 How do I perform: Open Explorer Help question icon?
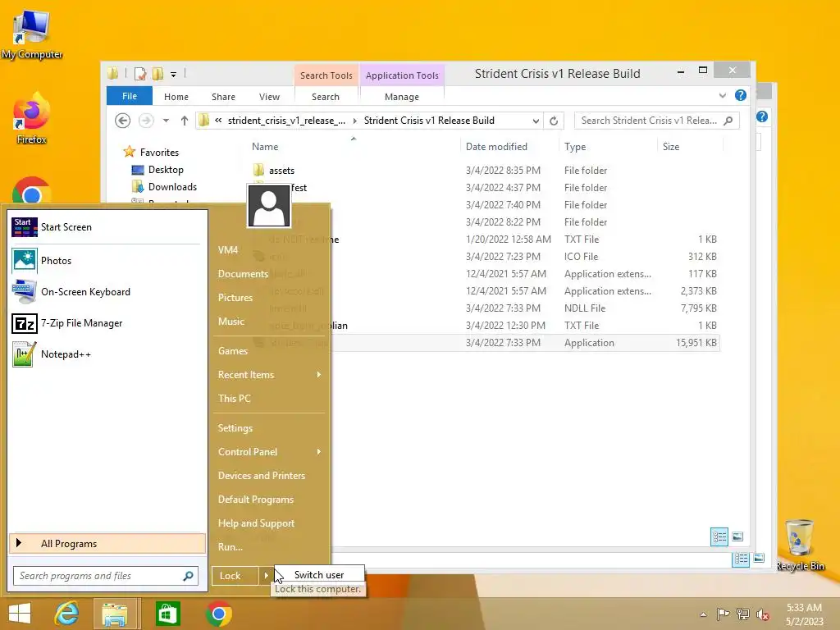point(741,95)
